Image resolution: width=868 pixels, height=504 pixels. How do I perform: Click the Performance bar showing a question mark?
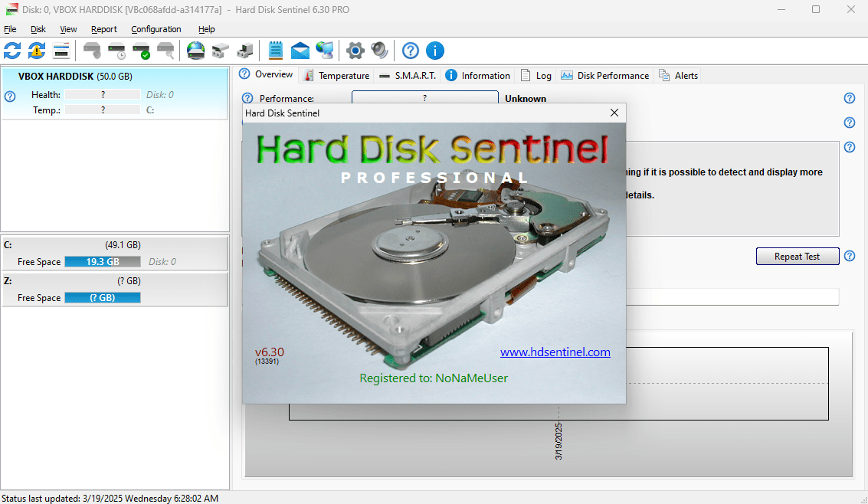pos(424,97)
